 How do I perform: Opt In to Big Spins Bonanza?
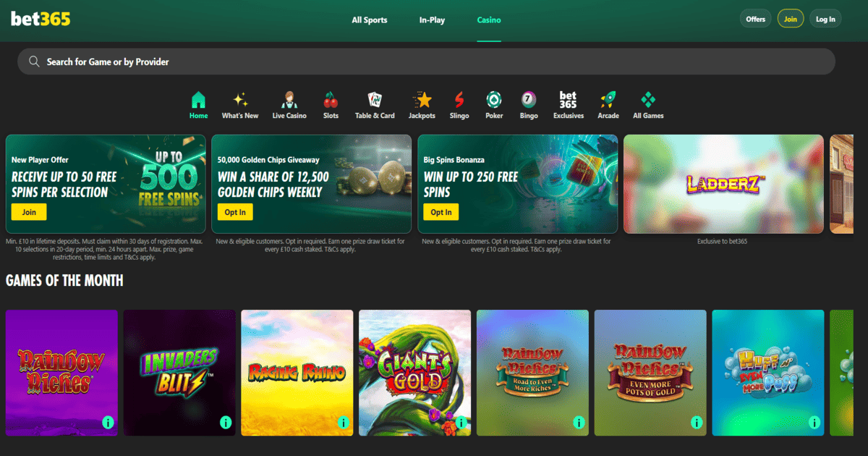[441, 212]
